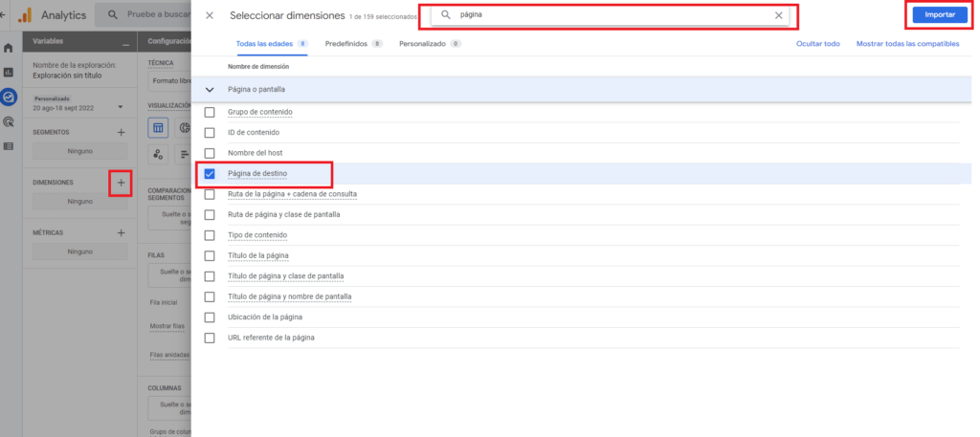Open the Formato libre technique dropdown
Screen dimensions: 980x437
click(169, 82)
